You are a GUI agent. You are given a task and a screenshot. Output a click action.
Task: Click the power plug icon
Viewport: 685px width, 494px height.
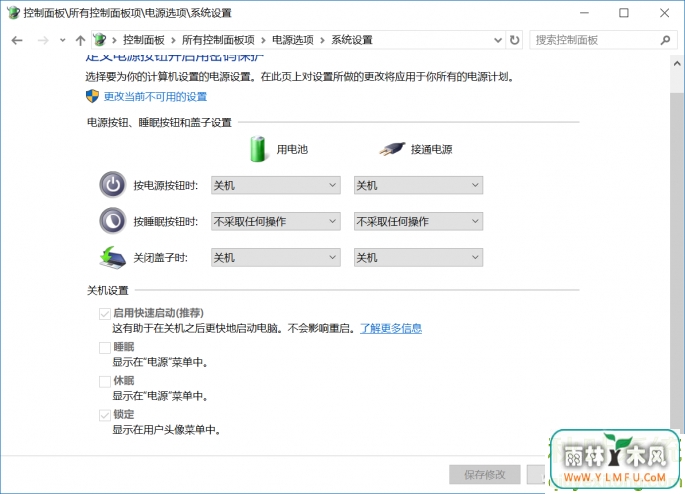pos(392,149)
